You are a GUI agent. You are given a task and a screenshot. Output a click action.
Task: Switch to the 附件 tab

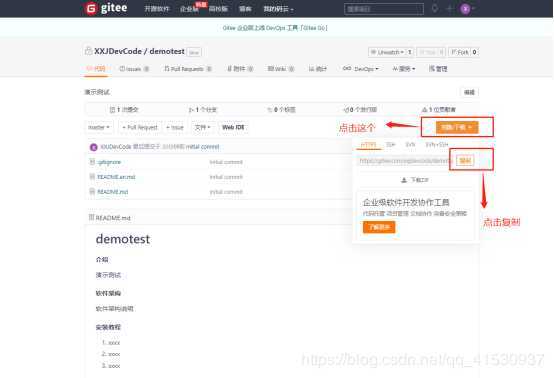click(240, 69)
